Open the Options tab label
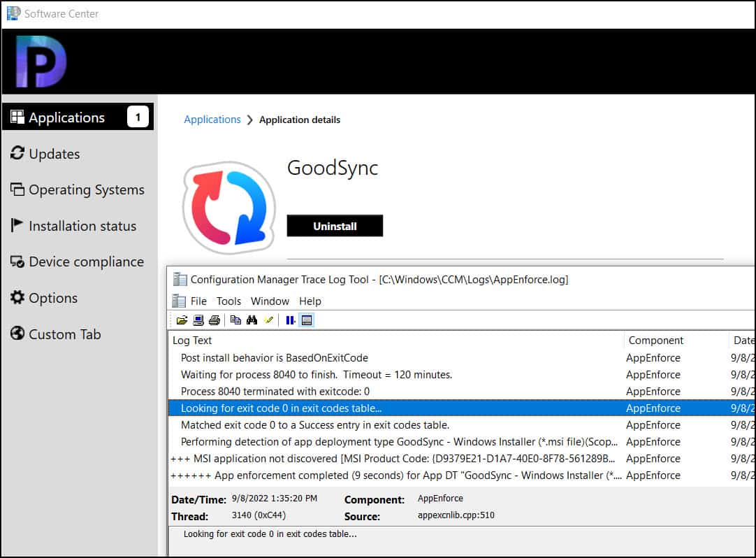Viewport: 756px width, 558px height. pos(53,298)
